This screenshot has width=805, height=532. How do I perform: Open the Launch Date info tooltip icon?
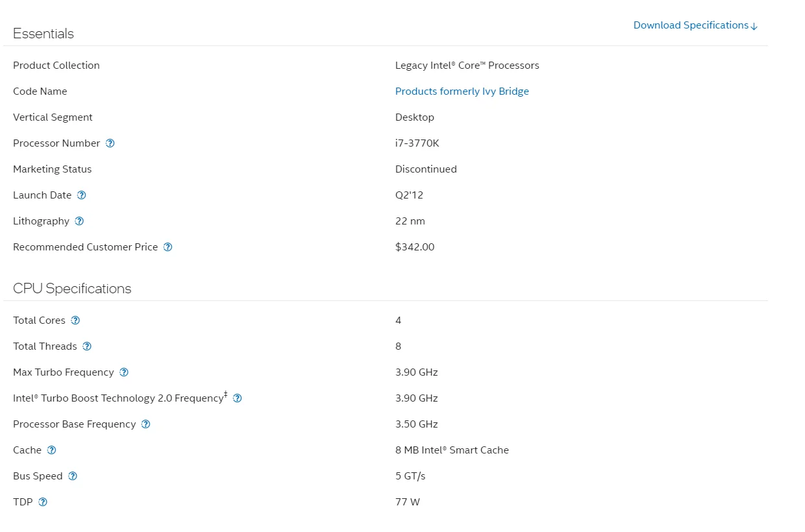tap(81, 195)
